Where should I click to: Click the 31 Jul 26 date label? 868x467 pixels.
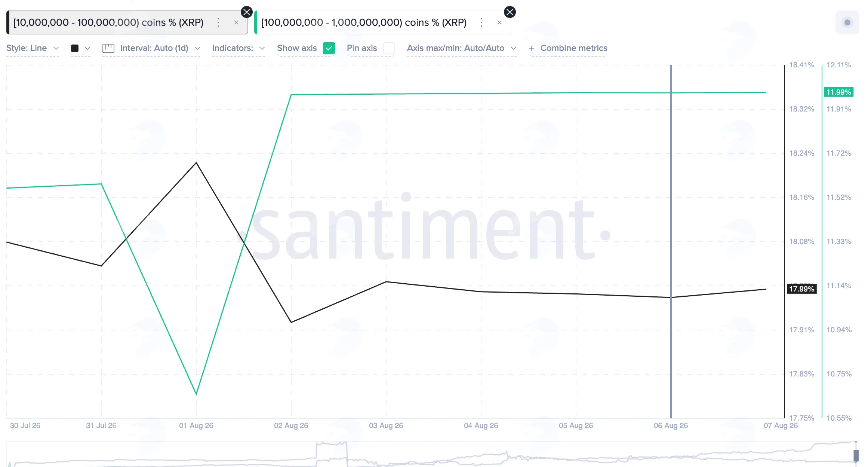(x=101, y=425)
